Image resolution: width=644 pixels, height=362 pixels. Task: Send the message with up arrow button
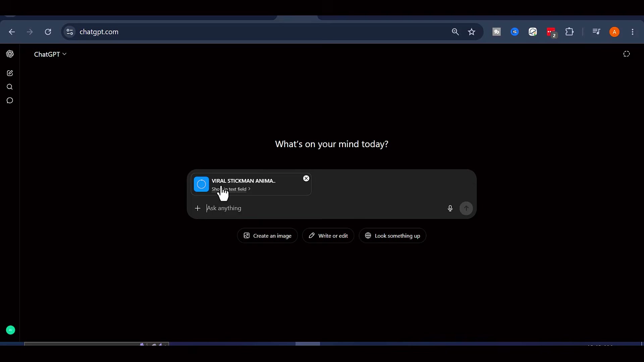tap(466, 208)
